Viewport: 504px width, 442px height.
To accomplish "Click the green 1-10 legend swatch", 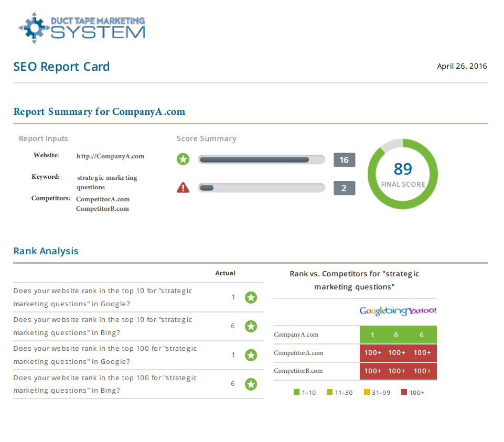I will click(x=296, y=392).
